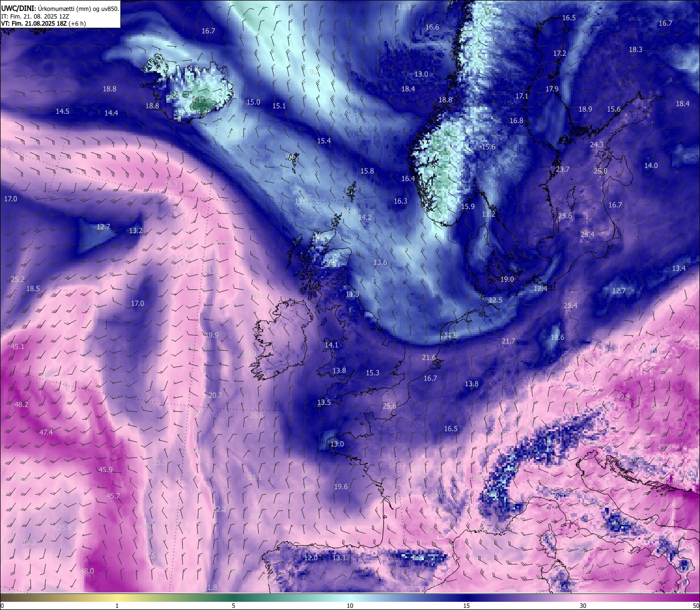Click the map value 25.0
Image resolution: width=700 pixels, height=610 pixels.
tap(600, 171)
